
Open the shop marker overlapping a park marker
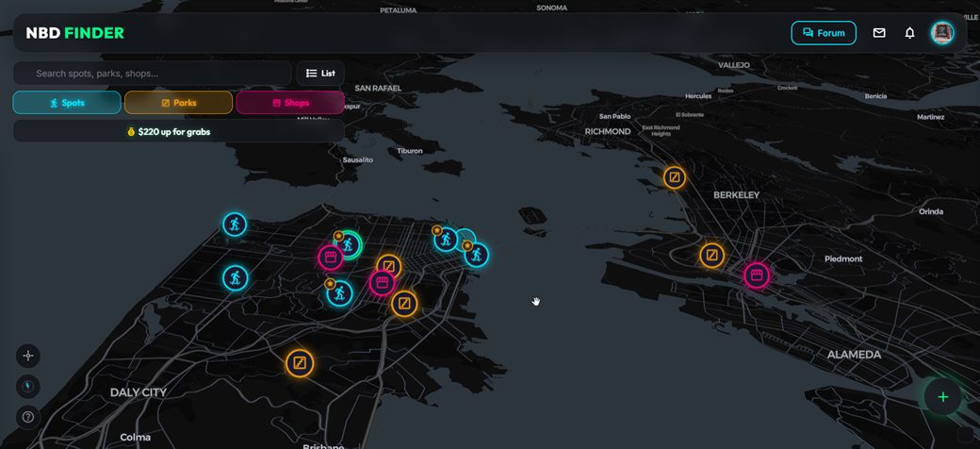(x=382, y=283)
